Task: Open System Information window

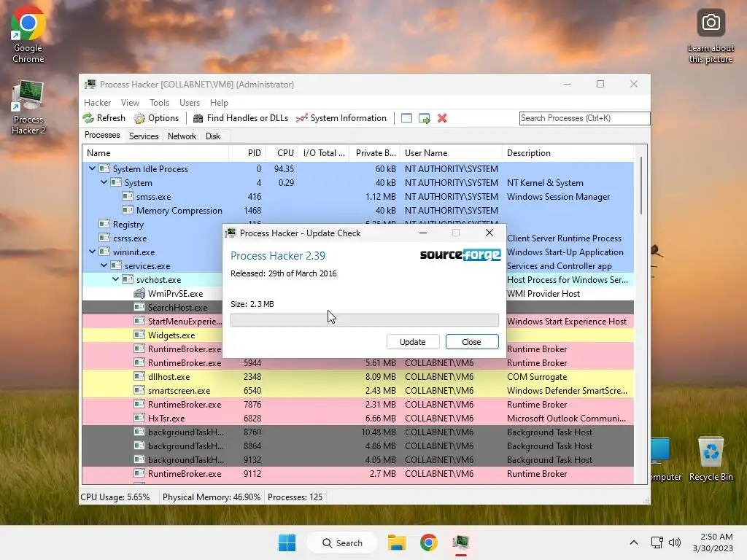Action: tap(341, 118)
